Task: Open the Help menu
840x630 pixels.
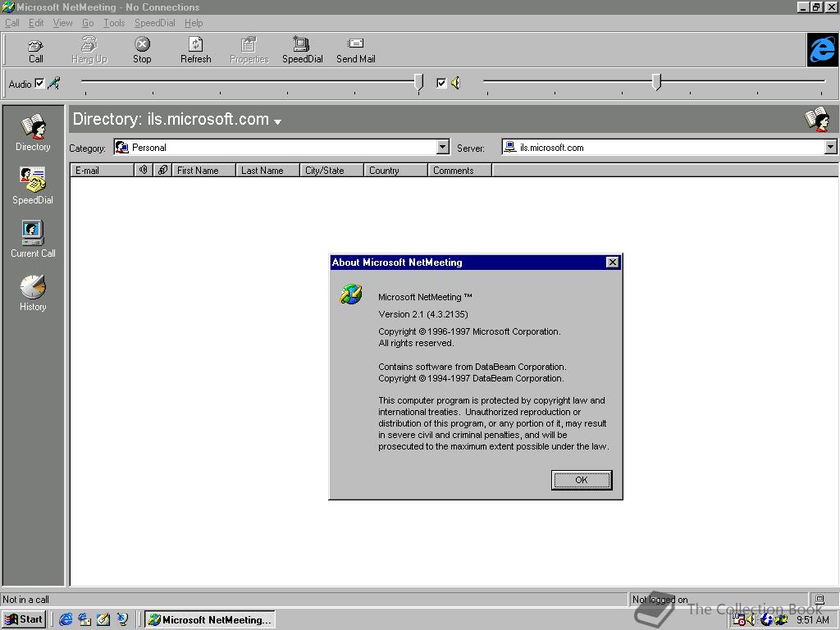Action: click(194, 23)
